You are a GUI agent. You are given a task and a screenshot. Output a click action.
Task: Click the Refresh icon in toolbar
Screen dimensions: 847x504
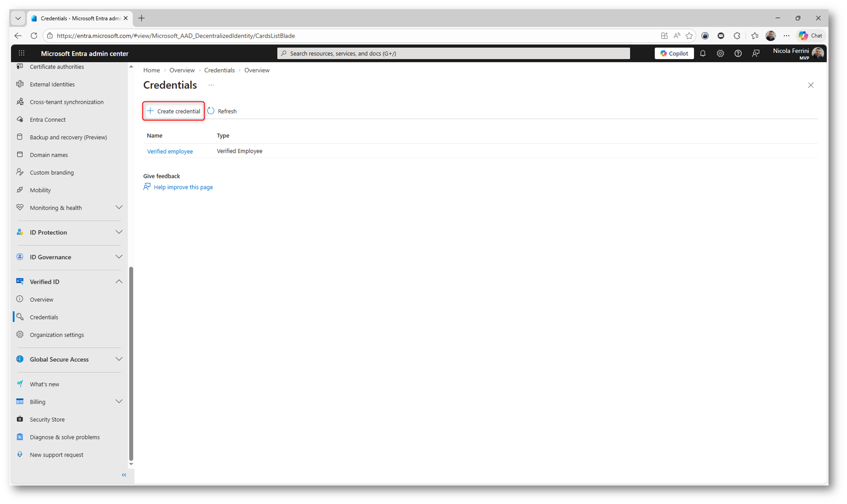(211, 111)
